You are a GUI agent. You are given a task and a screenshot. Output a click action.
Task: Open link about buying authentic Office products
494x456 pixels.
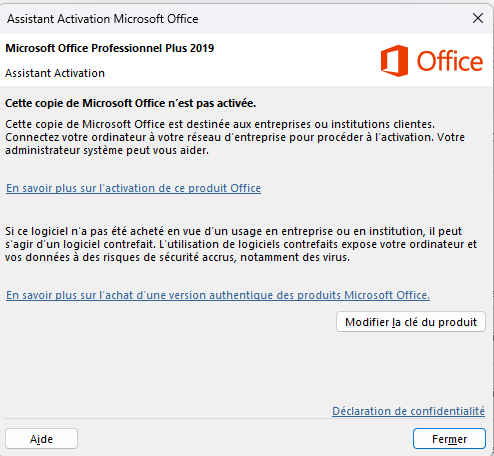pyautogui.click(x=218, y=295)
